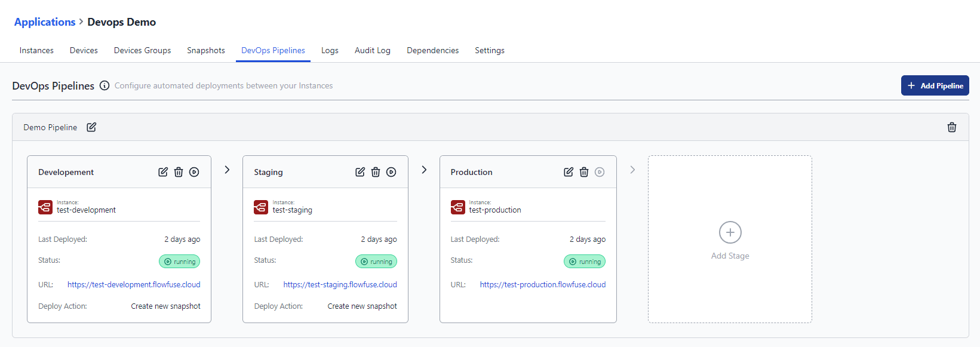980x347 pixels.
Task: Edit the Production stage
Action: point(569,172)
